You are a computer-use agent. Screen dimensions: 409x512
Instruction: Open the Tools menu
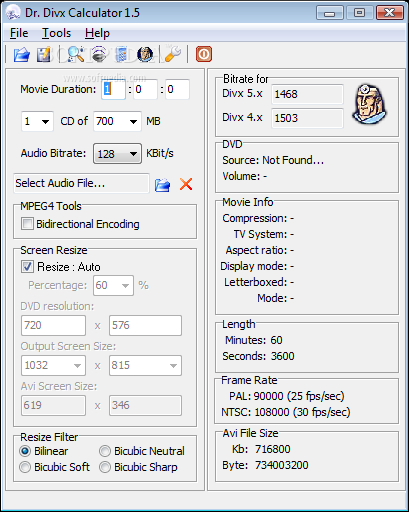56,33
